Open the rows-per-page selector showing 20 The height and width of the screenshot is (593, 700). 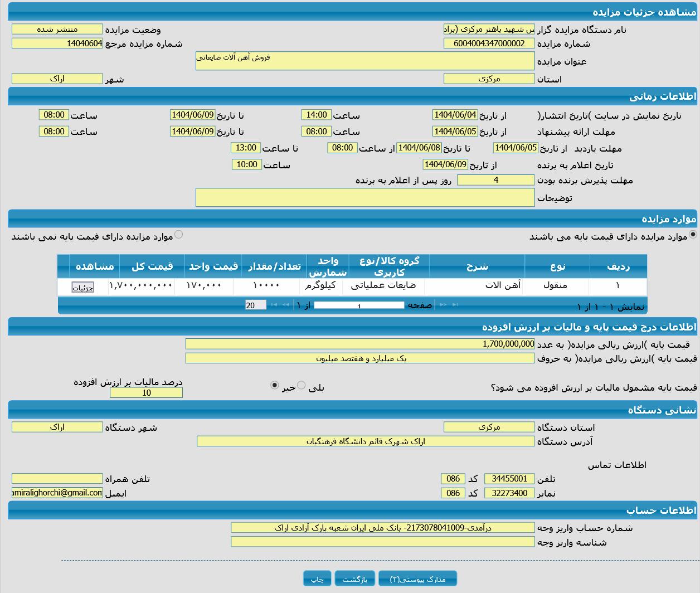(x=255, y=305)
